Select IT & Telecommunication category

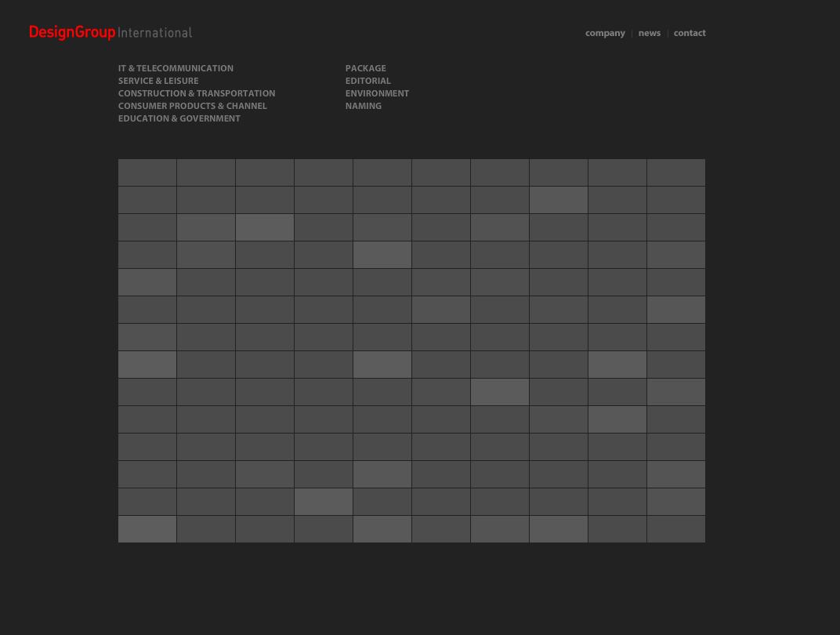pyautogui.click(x=176, y=69)
